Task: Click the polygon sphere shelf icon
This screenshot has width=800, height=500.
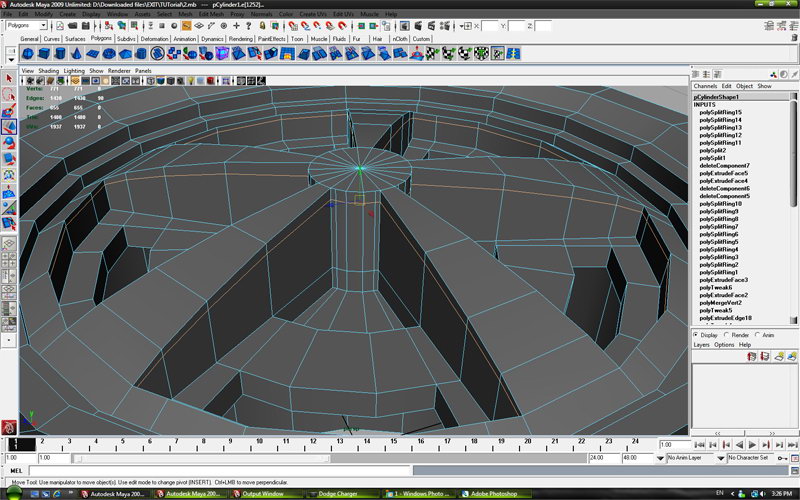Action: pyautogui.click(x=28, y=53)
